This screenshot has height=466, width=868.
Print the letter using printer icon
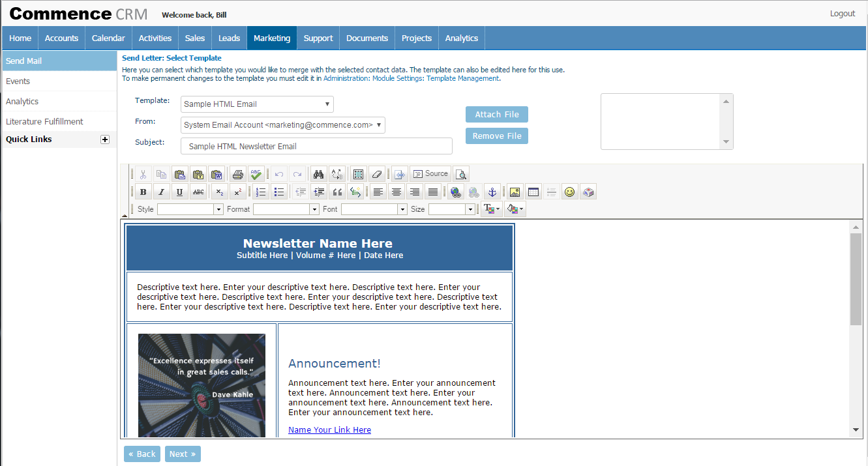238,174
